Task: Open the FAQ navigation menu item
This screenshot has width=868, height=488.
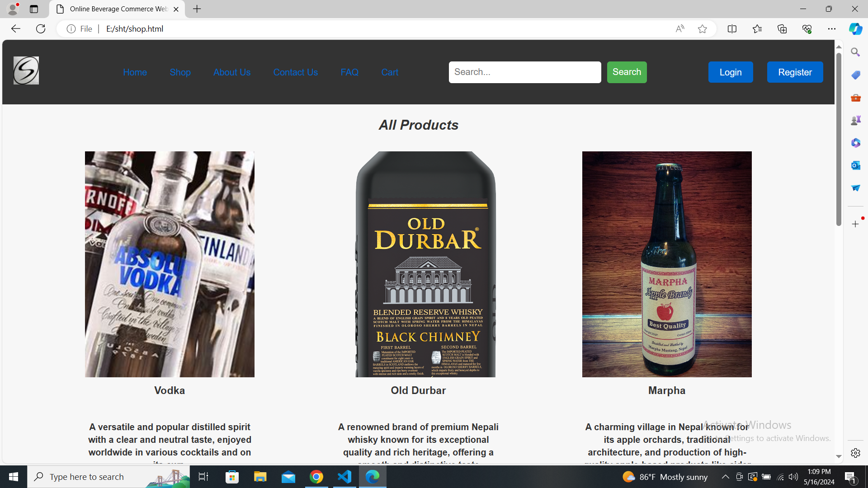Action: click(x=349, y=72)
